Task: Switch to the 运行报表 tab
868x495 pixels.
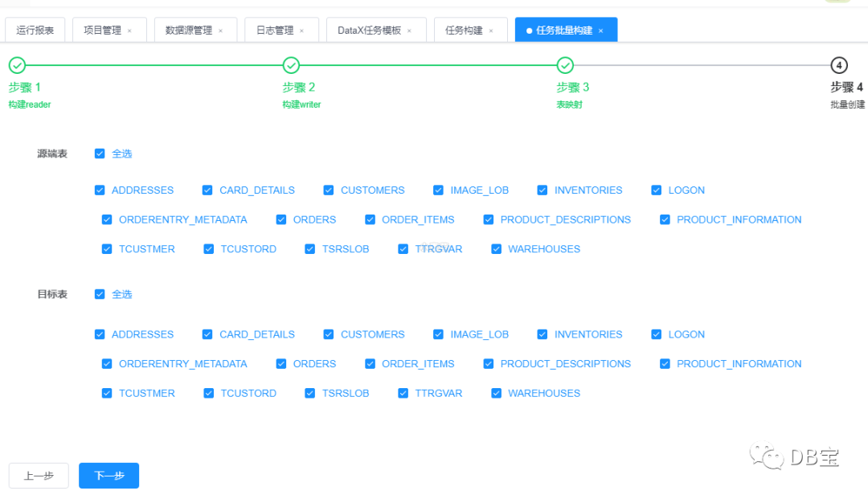Action: click(35, 30)
